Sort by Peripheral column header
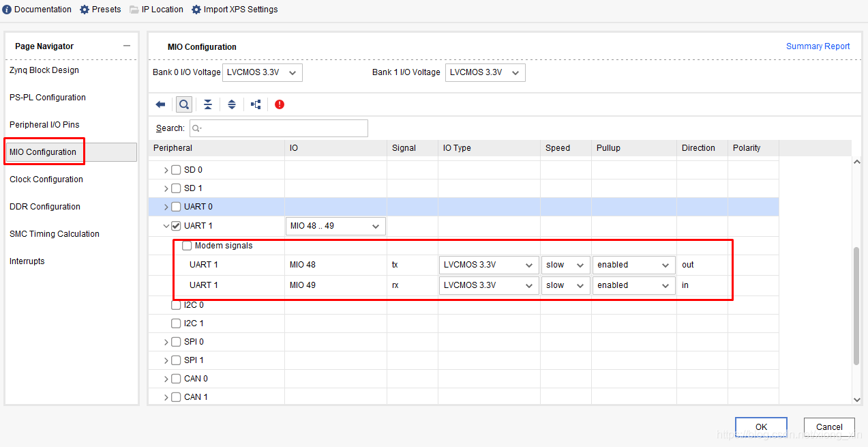Viewport: 868px width, 447px height. 216,148
